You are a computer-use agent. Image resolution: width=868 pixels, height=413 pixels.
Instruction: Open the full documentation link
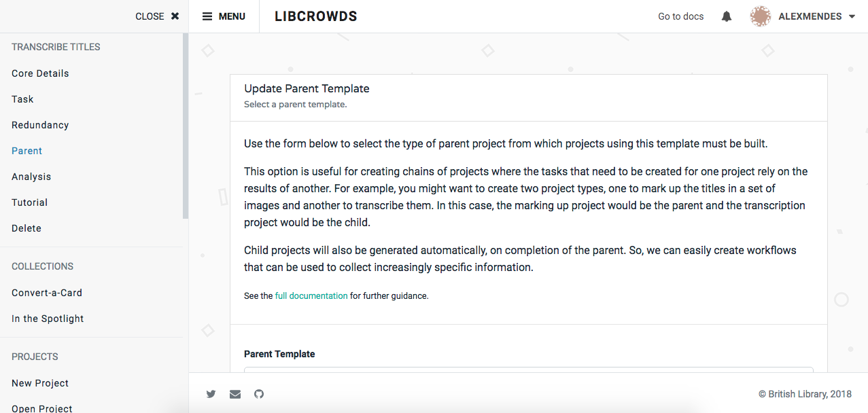coord(311,295)
